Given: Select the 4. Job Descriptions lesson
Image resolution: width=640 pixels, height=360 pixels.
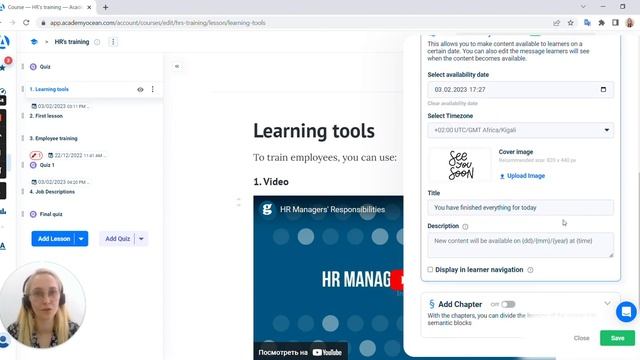Looking at the screenshot, I should pyautogui.click(x=52, y=191).
